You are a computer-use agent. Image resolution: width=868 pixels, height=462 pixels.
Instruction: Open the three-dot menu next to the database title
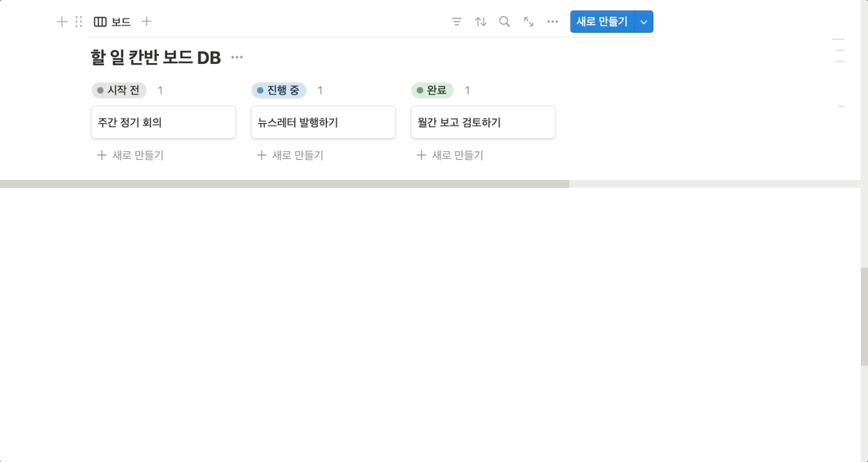click(237, 57)
